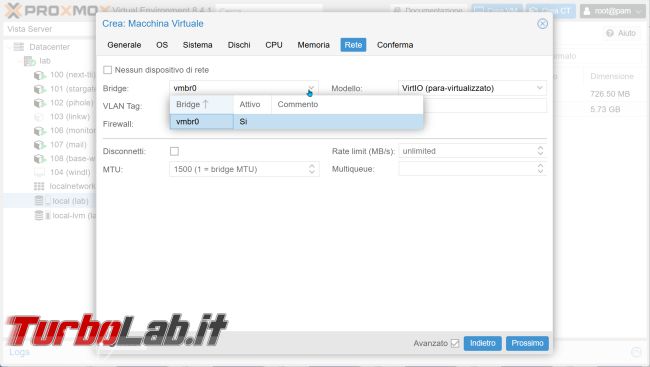Image resolution: width=650 pixels, height=367 pixels.
Task: Click the Dimensione column header
Action: click(x=612, y=76)
